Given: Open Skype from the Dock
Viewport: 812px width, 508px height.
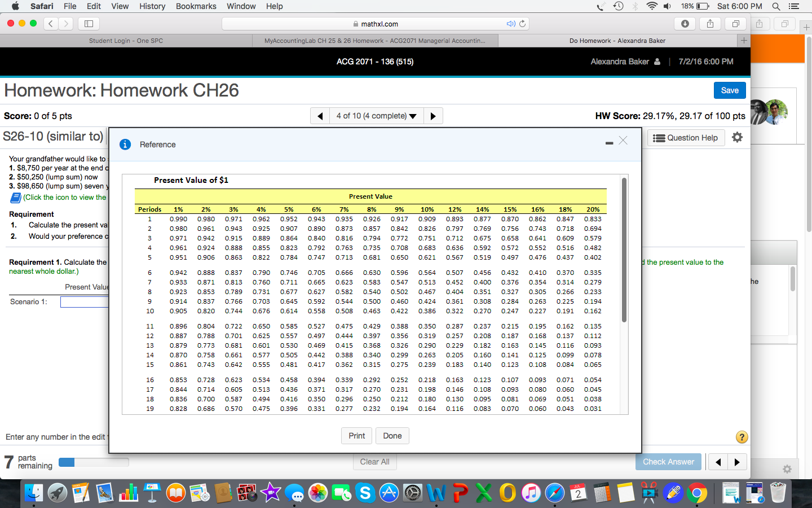Looking at the screenshot, I should coord(366,492).
